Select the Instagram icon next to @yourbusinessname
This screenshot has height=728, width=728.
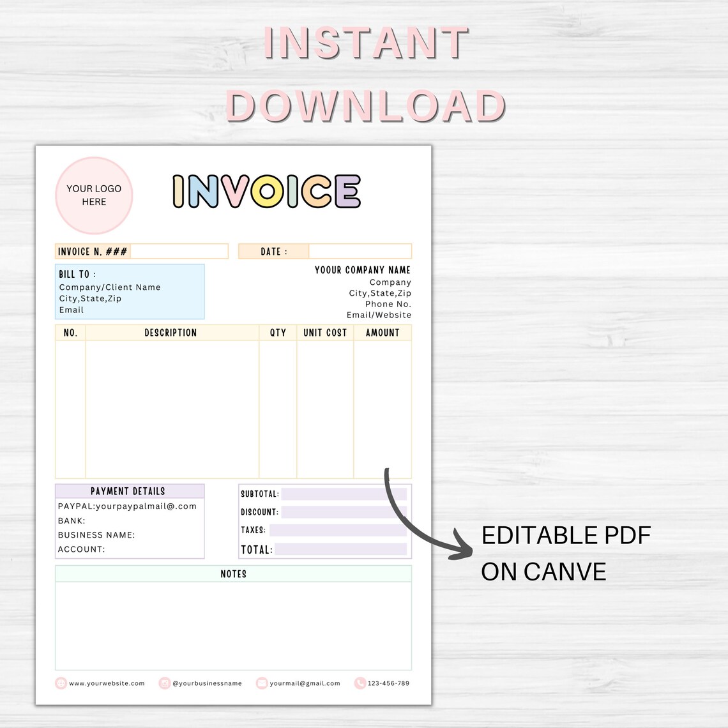(163, 683)
